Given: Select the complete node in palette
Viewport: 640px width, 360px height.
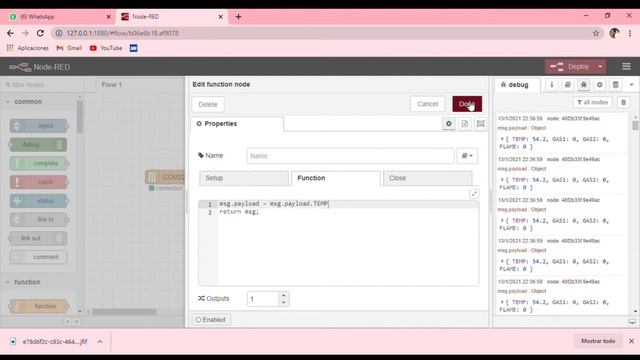Looking at the screenshot, I should 39,163.
